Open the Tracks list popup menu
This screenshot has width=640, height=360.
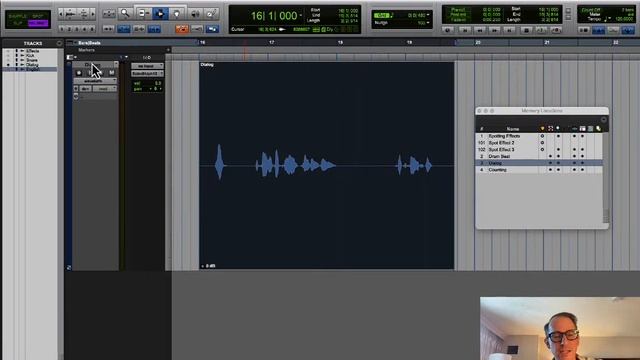tap(59, 43)
